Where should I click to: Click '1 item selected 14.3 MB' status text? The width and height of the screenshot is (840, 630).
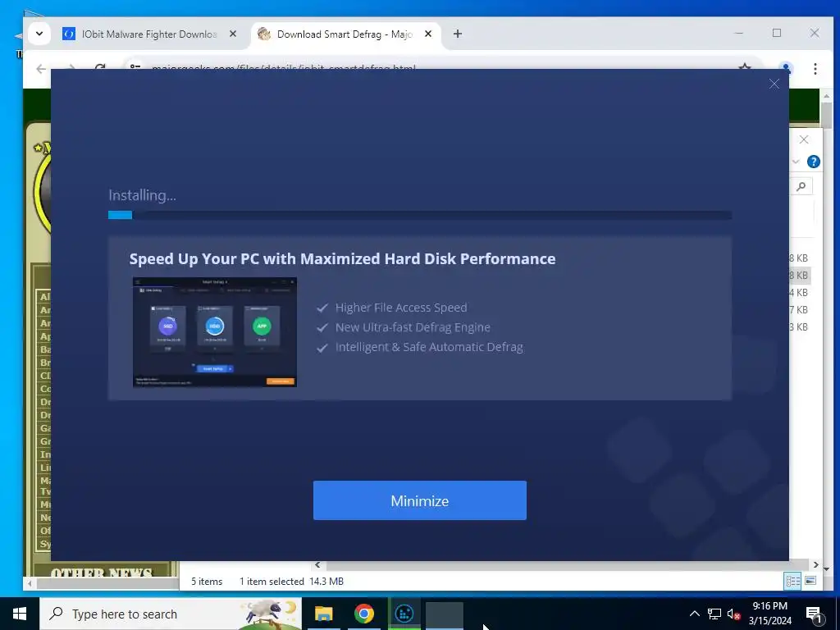(x=291, y=582)
